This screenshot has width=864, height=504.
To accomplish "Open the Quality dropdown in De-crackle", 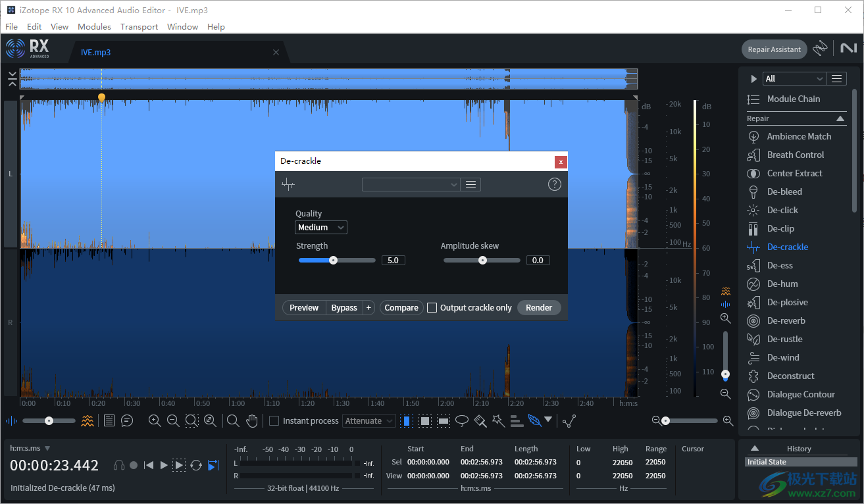I will tap(321, 227).
